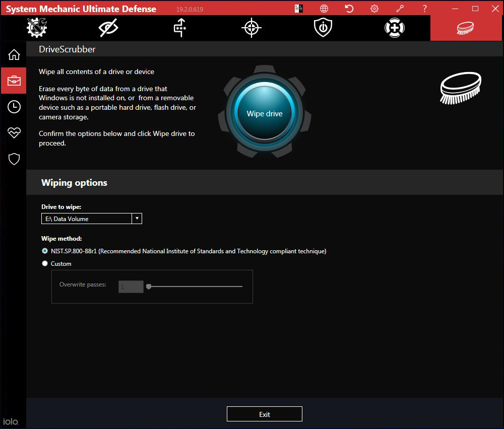Click the DriveScrubber page title
The height and width of the screenshot is (429, 504).
click(67, 49)
